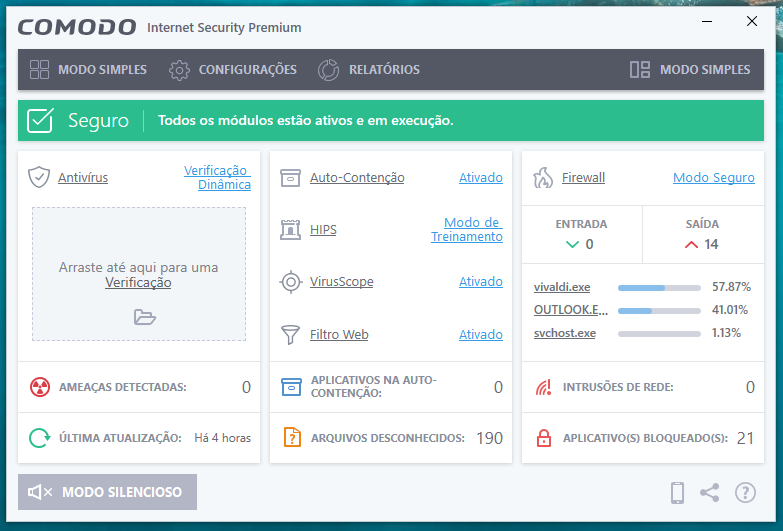
Task: Click the green Seguro checkmark icon
Action: pyautogui.click(x=40, y=120)
